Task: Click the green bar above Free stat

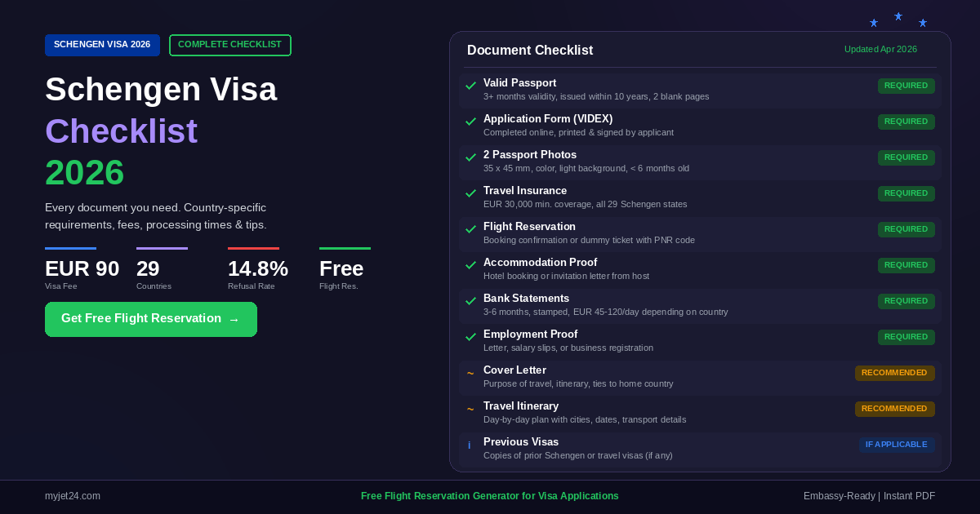Action: [x=344, y=247]
